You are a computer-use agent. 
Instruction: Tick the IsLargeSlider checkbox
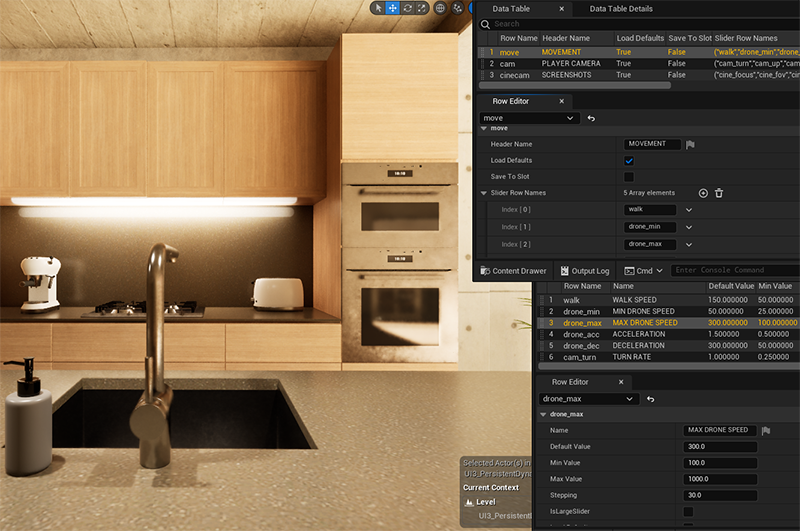click(688, 511)
